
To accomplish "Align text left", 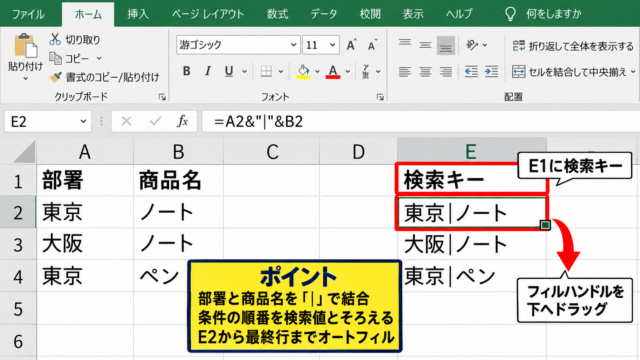I will point(404,72).
